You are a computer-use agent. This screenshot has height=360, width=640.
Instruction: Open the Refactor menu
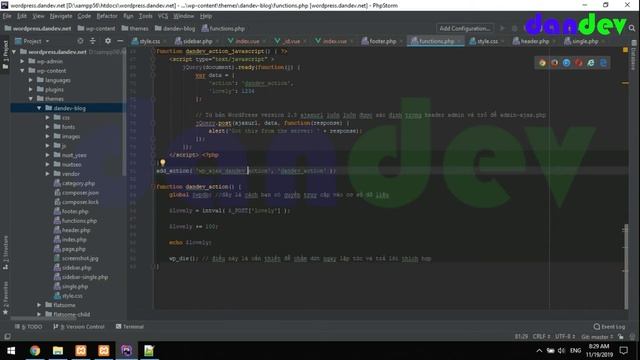(107, 16)
